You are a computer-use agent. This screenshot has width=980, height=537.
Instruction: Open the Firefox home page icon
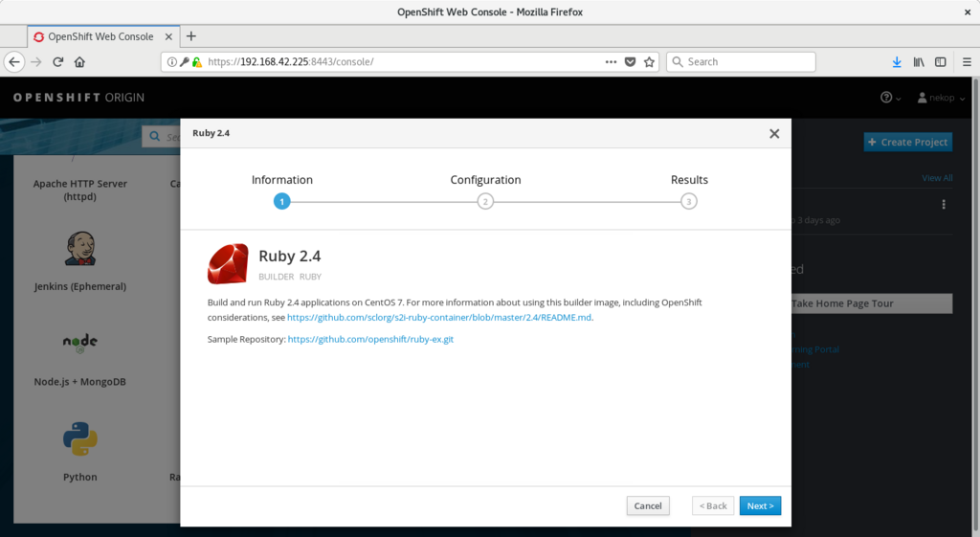[79, 62]
